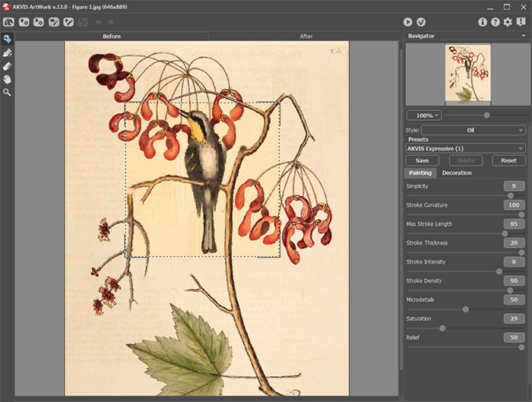Switch to the Decoration tab

coord(457,173)
